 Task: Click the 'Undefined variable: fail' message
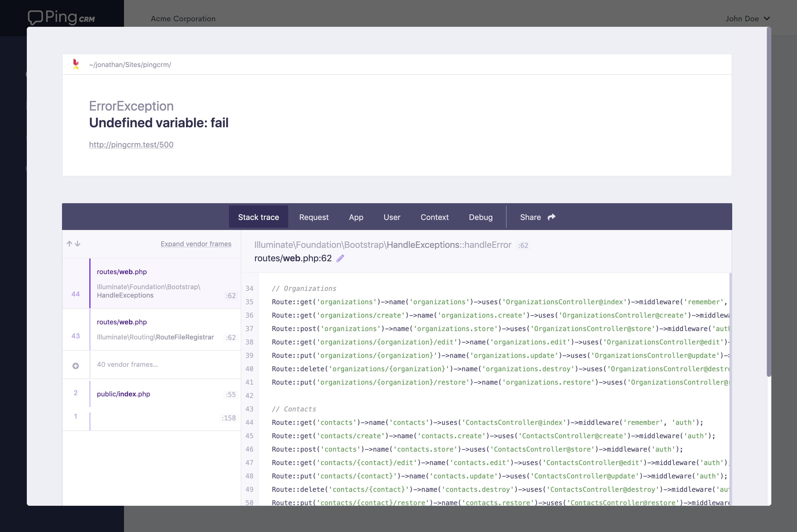tap(159, 123)
